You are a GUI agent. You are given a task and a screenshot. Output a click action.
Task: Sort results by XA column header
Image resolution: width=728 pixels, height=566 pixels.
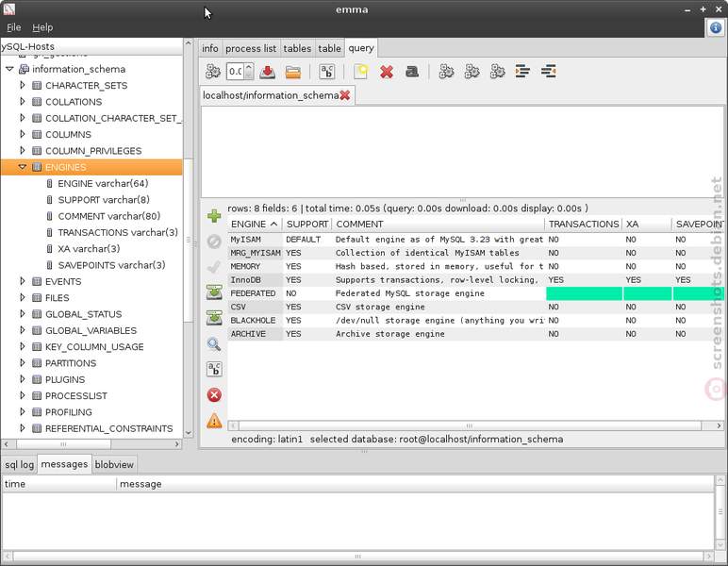pyautogui.click(x=647, y=225)
